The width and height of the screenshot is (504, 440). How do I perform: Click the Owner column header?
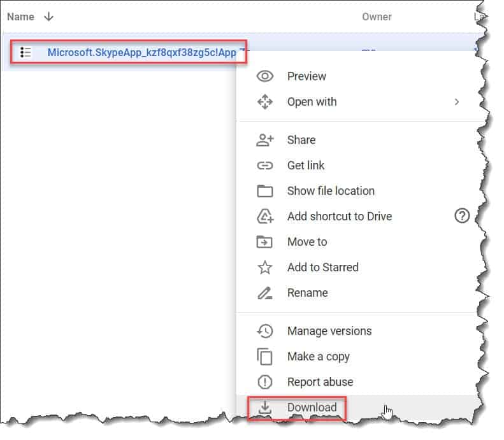point(377,17)
